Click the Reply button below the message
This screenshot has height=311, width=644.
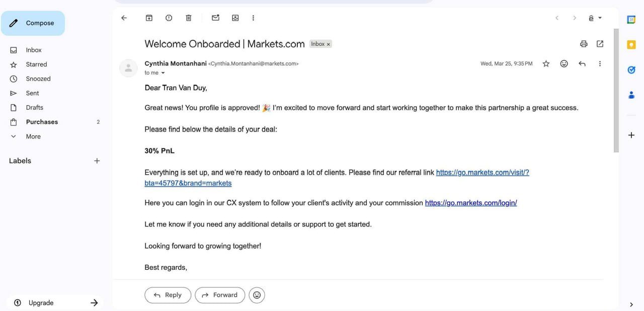click(x=168, y=295)
